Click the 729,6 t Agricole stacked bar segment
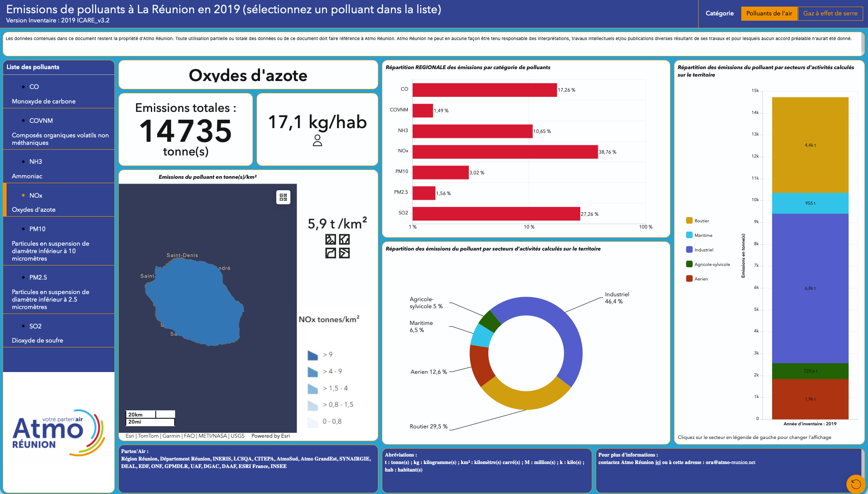 [x=810, y=371]
